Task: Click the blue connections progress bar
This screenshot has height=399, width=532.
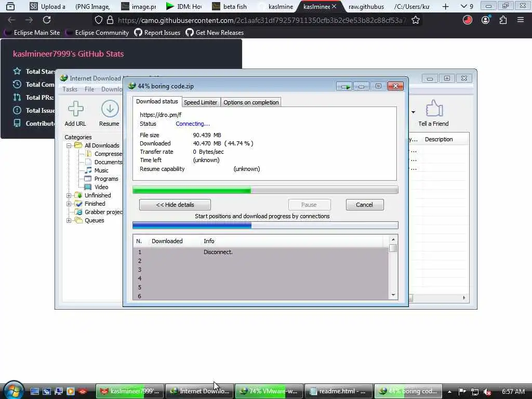Action: coord(265,225)
